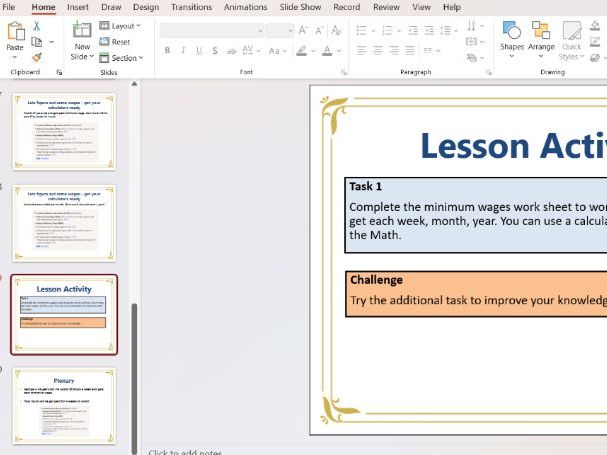Switch to the Design tab

point(146,7)
